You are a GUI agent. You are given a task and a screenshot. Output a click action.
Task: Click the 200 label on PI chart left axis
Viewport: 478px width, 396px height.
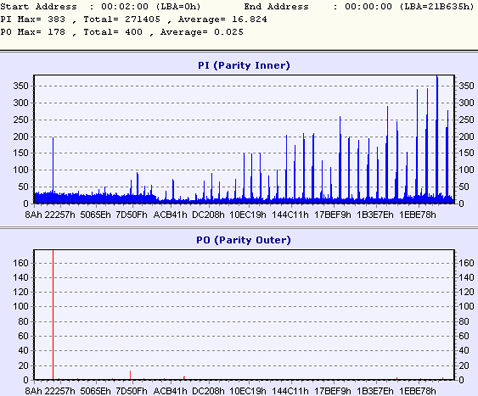pos(21,137)
